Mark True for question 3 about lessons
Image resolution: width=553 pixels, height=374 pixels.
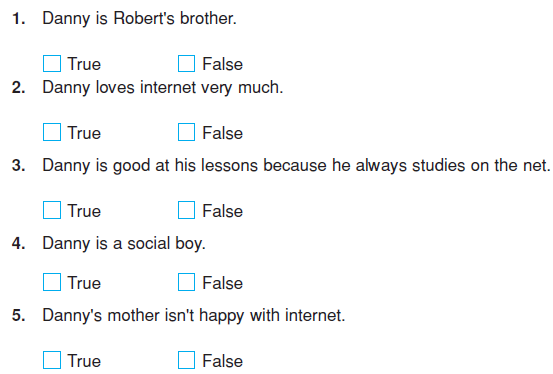(52, 210)
